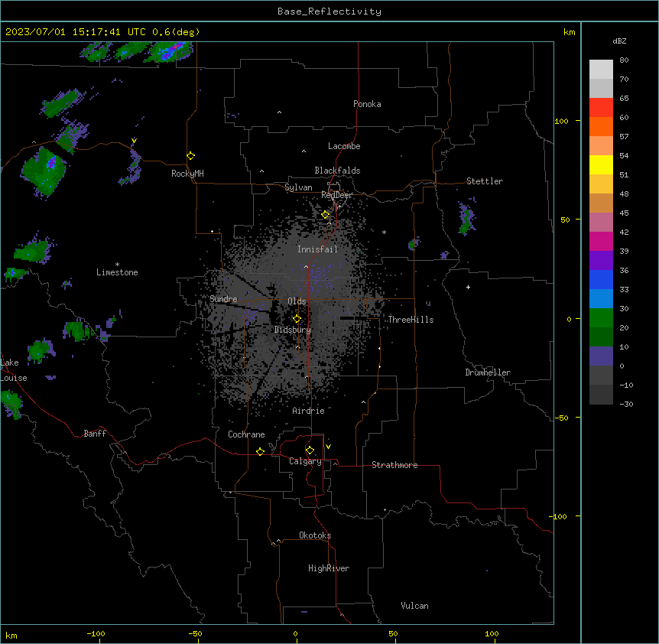Click the Banff label on map
This screenshot has height=644, width=659.
click(x=95, y=434)
